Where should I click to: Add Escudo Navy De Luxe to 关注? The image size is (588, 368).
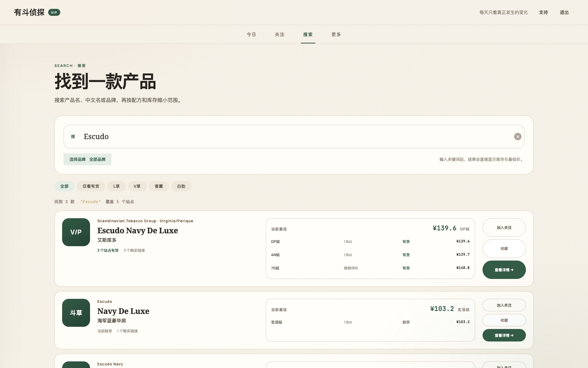(x=504, y=227)
